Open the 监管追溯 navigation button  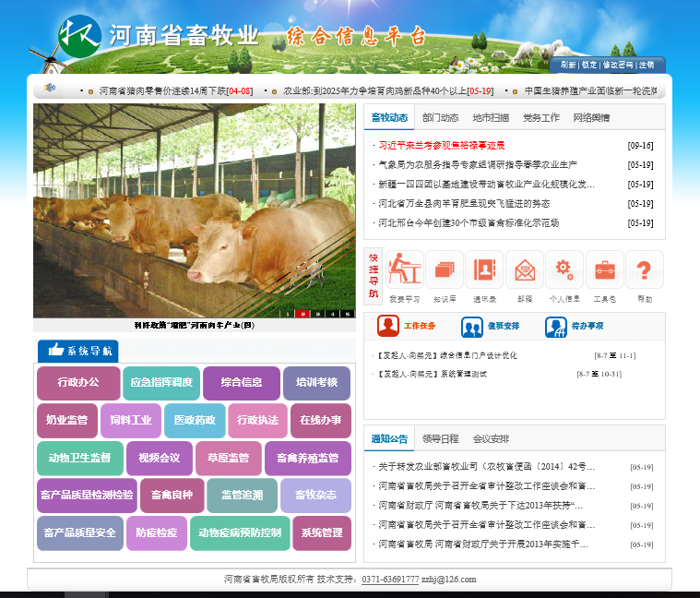click(x=242, y=496)
